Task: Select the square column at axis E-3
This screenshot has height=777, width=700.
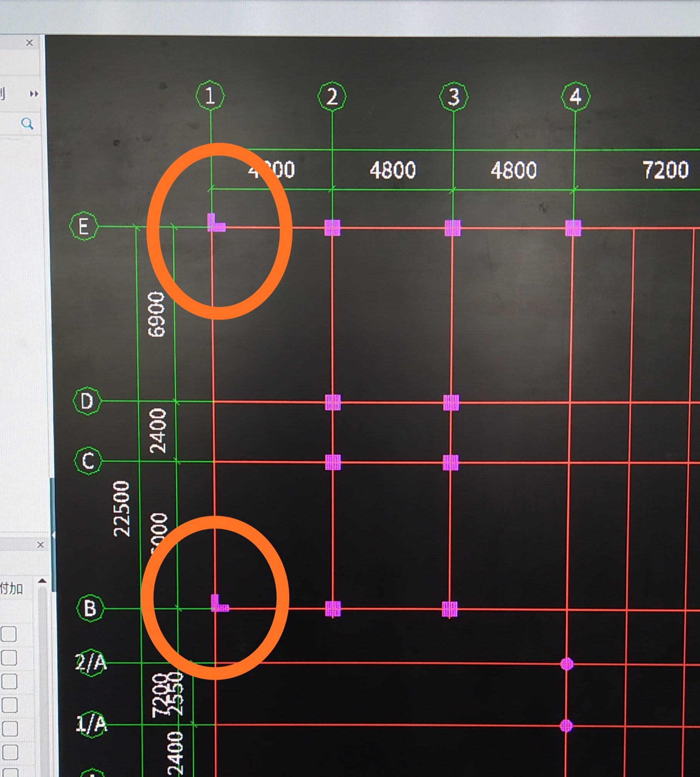Action: pyautogui.click(x=453, y=228)
